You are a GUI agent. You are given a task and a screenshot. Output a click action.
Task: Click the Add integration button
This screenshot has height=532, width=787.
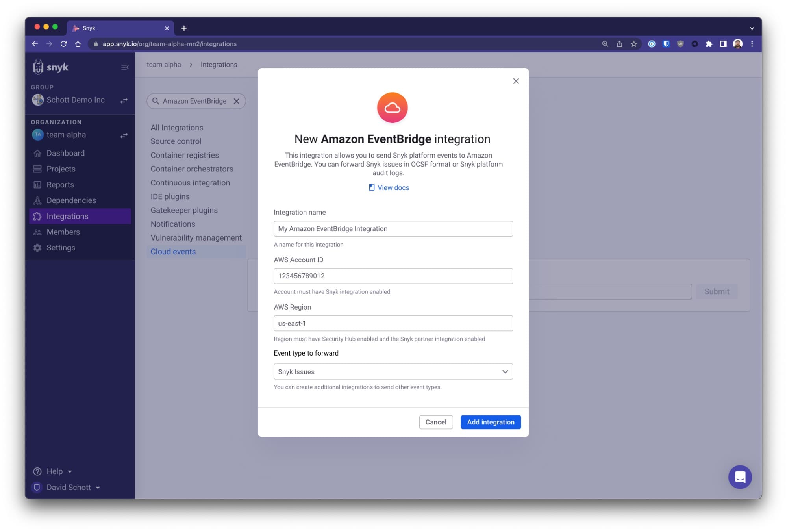[x=490, y=422]
